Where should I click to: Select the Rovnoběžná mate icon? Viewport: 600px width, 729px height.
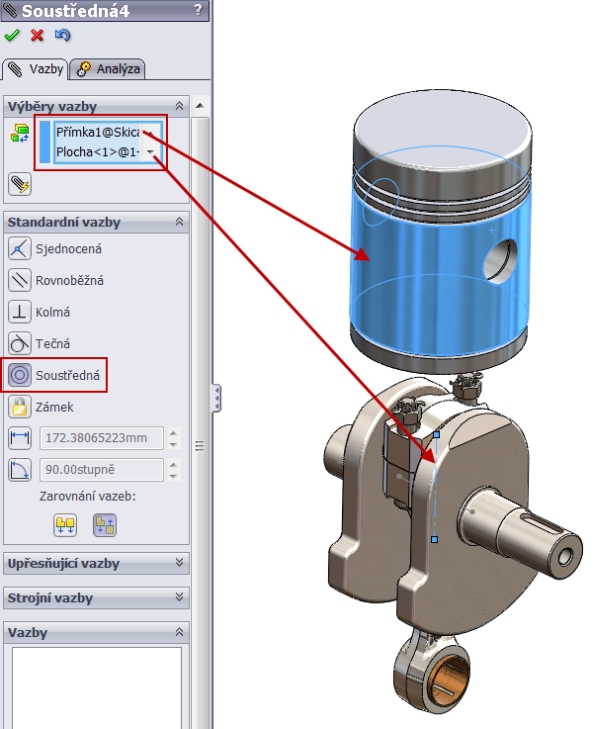pyautogui.click(x=20, y=280)
